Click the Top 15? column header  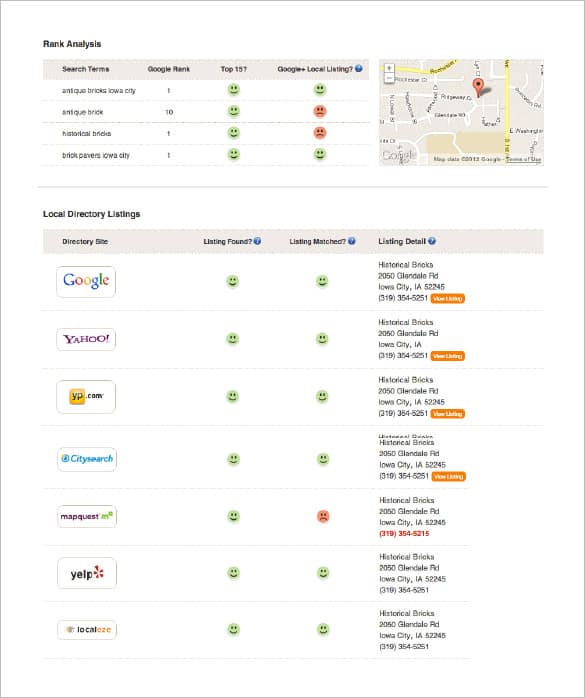234,69
